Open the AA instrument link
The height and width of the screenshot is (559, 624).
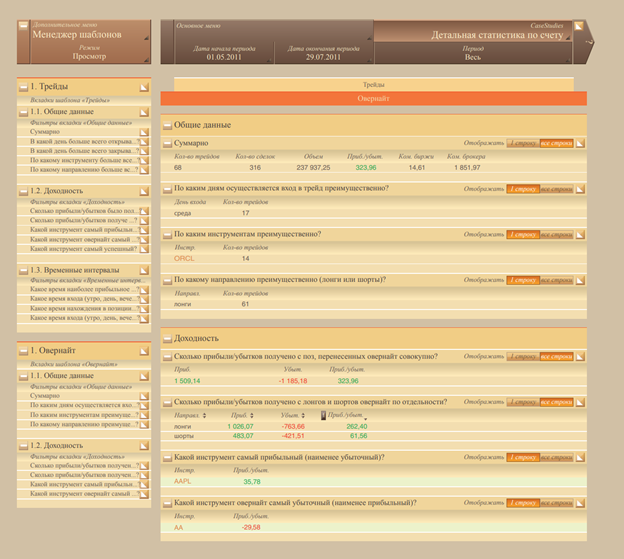pos(178,528)
